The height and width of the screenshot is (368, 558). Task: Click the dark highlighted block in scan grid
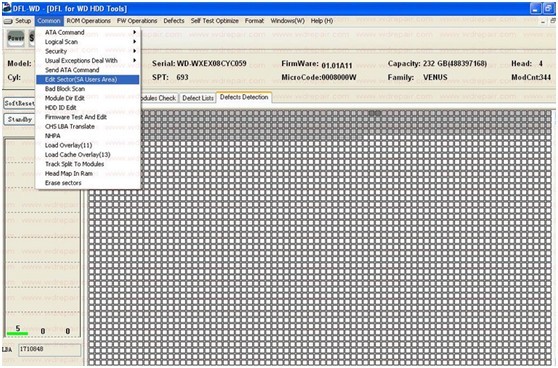[374, 113]
